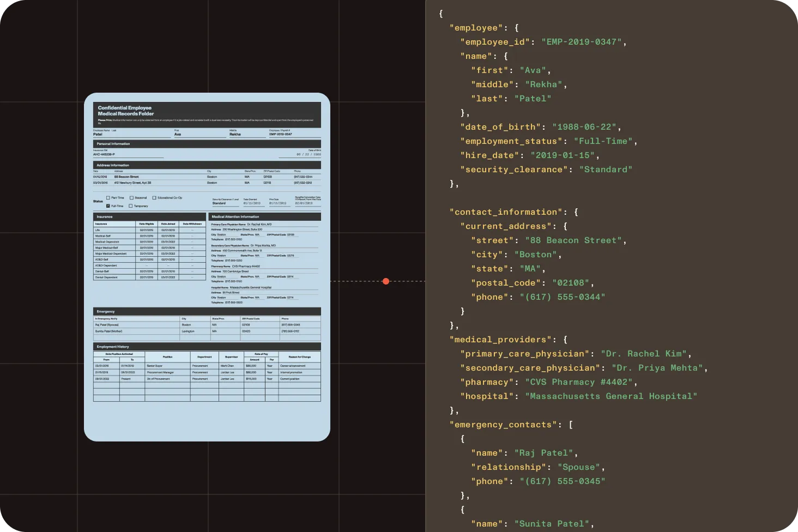Click the "last": "Patel" JSON line
This screenshot has height=532, width=798.
point(511,99)
